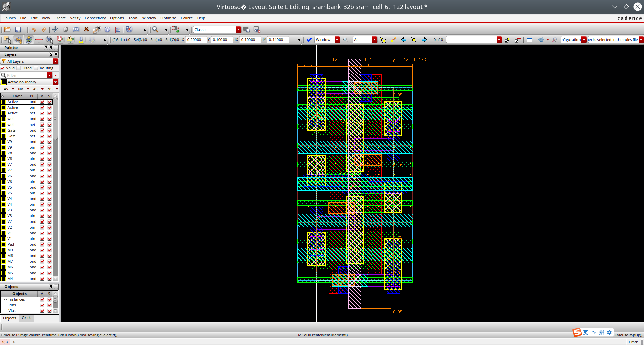The height and width of the screenshot is (345, 644).
Task: Open the All results dropdown
Action: coord(374,40)
